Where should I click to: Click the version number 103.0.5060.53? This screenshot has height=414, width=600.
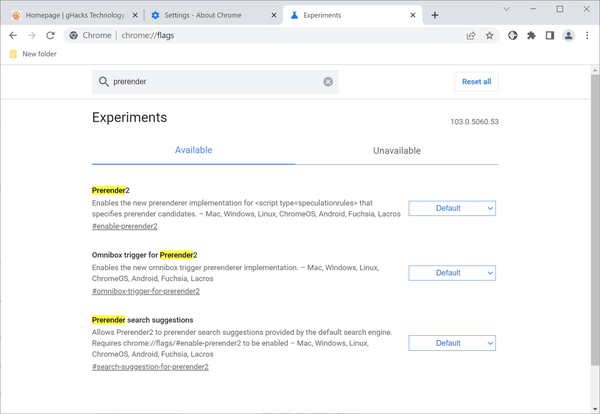[x=474, y=122]
